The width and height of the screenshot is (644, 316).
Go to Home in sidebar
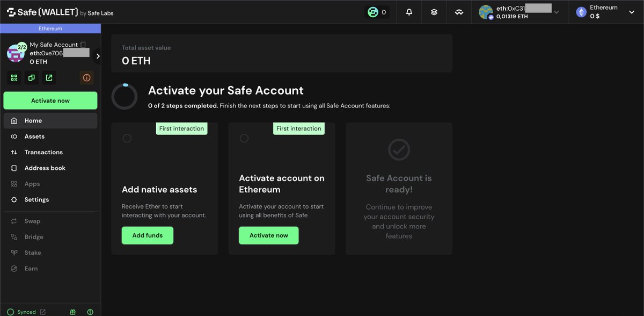50,121
